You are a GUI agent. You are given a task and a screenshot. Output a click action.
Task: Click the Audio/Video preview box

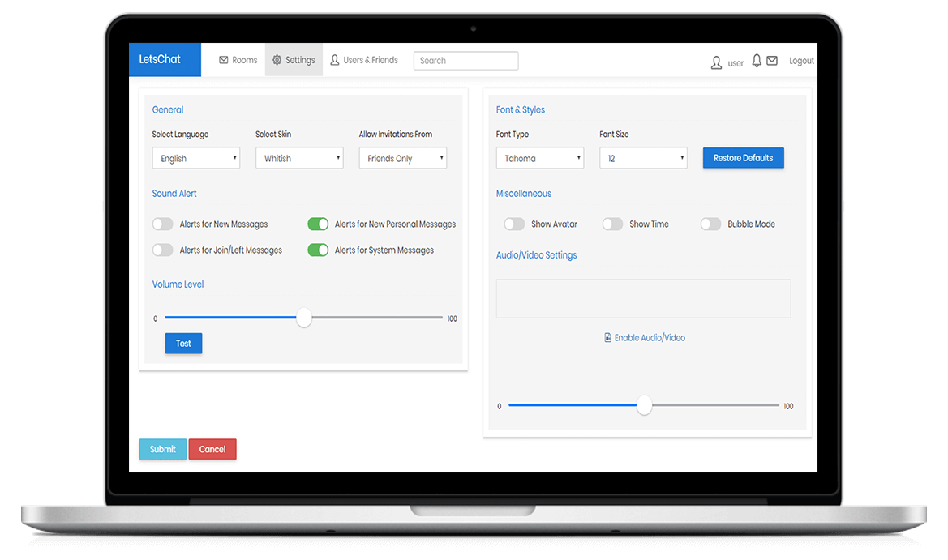643,298
